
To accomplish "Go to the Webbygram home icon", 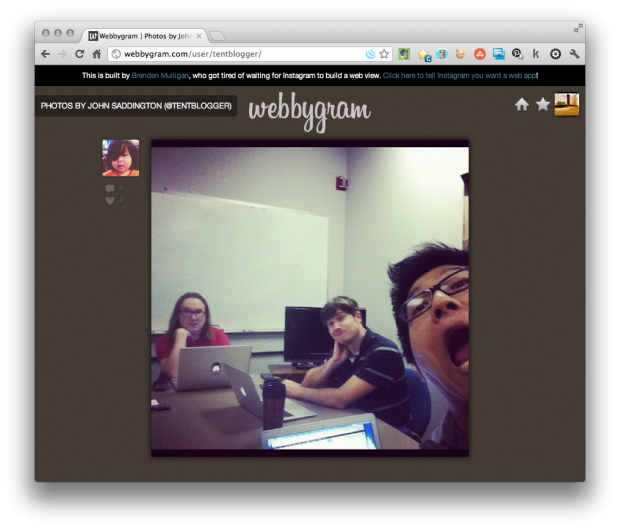I will 522,104.
